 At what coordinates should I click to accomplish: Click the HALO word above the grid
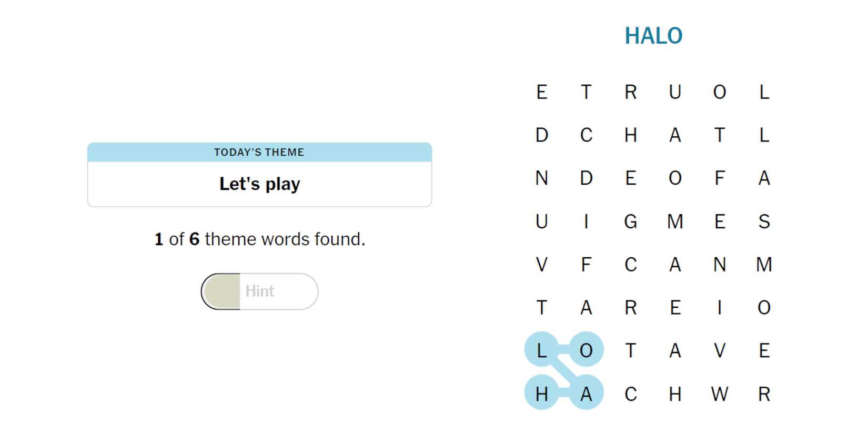pyautogui.click(x=653, y=36)
